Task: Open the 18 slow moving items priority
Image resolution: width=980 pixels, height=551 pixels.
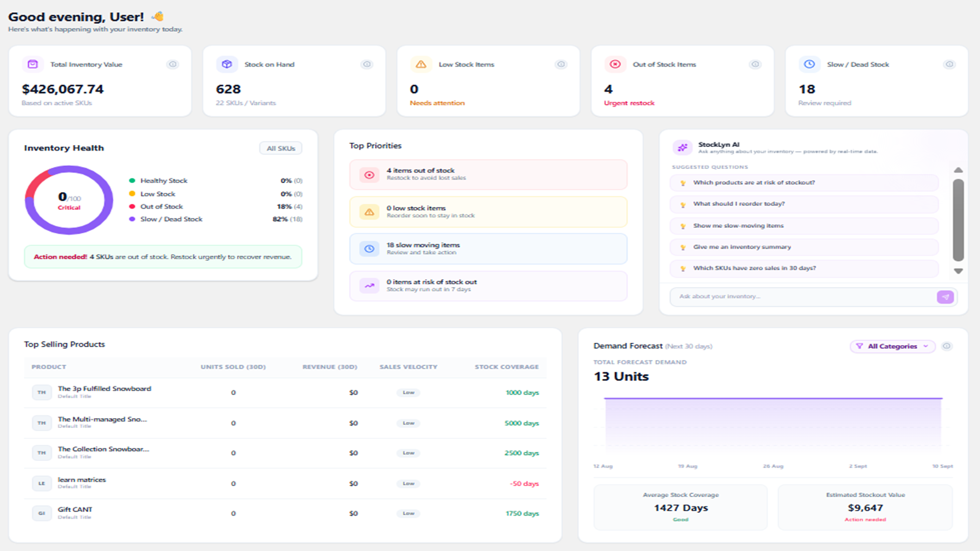Action: point(488,249)
